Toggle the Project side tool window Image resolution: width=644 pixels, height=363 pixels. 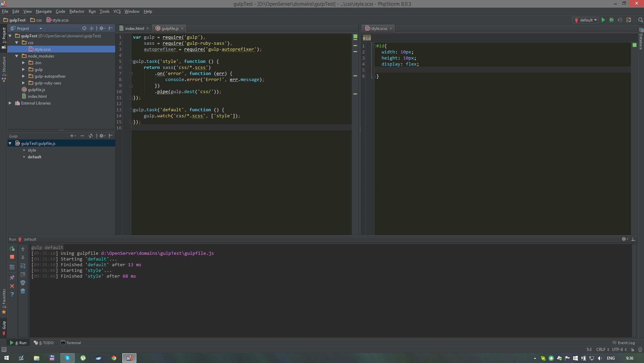click(x=4, y=38)
